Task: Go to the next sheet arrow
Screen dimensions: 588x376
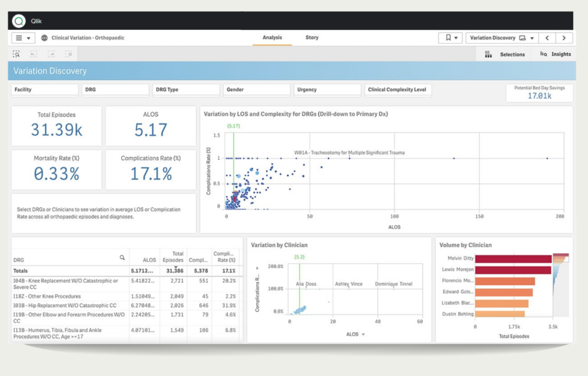Action: point(564,38)
